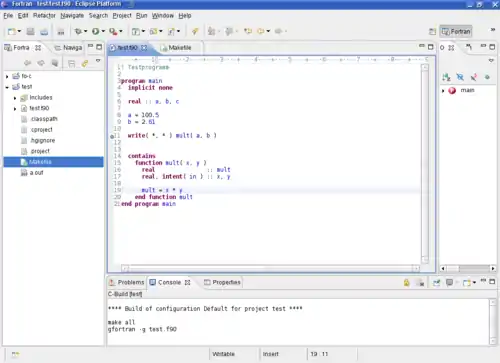The image size is (500, 363).
Task: Select the .hgignore file in tree
Action: 42,141
